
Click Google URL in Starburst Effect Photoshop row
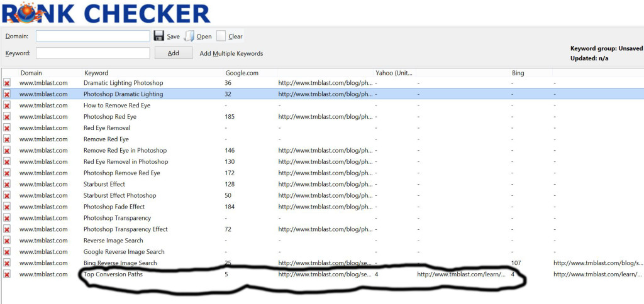(x=325, y=195)
